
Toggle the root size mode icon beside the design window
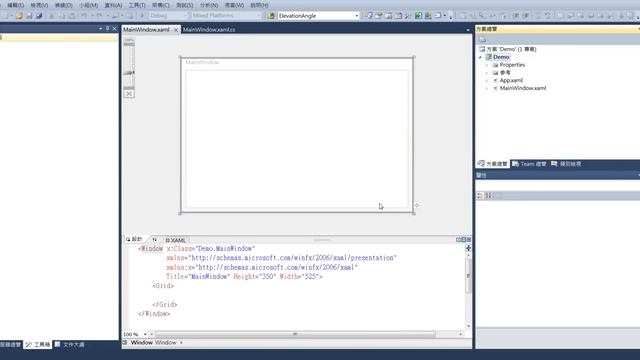(x=417, y=205)
